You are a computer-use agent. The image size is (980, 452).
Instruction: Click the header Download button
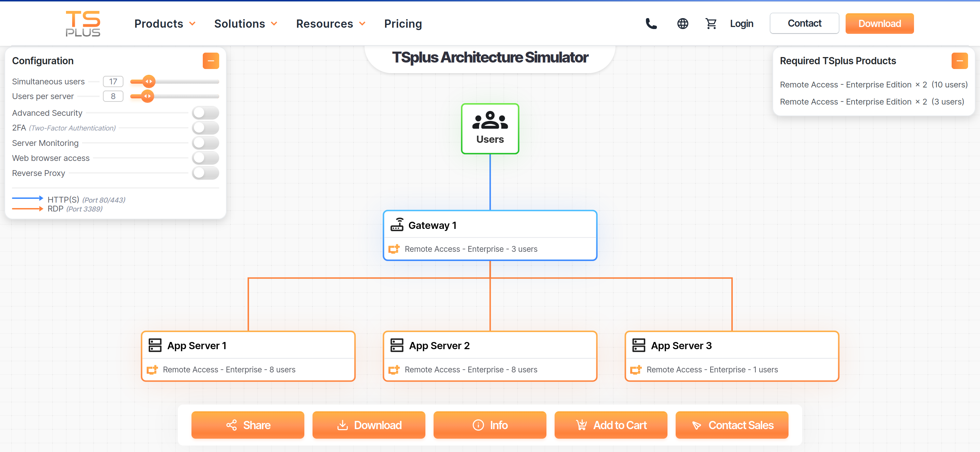879,24
